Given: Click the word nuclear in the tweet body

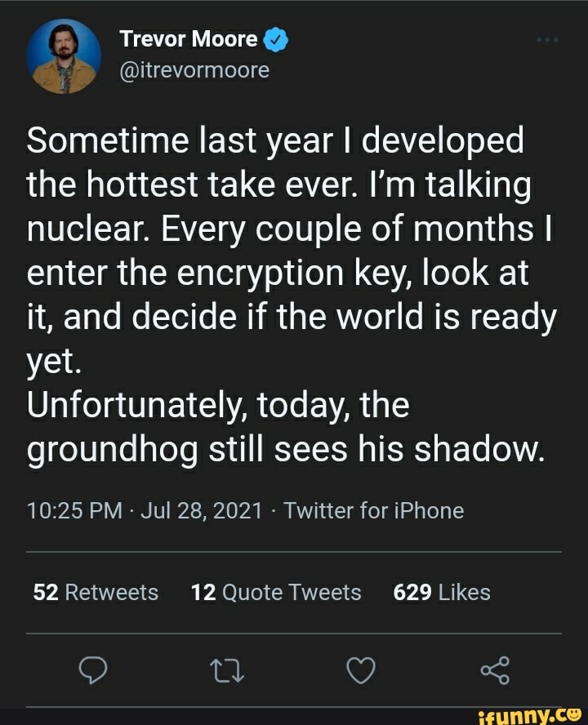Looking at the screenshot, I should coord(81,228).
